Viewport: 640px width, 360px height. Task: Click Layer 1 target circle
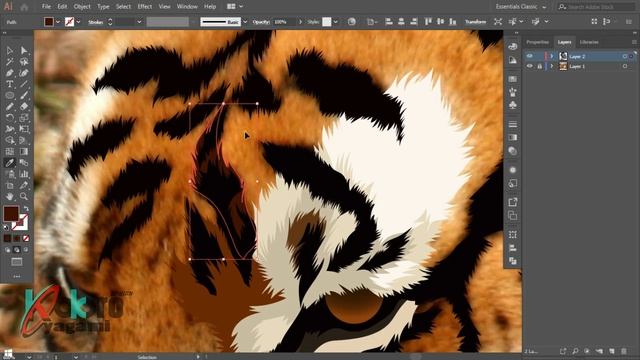point(624,66)
